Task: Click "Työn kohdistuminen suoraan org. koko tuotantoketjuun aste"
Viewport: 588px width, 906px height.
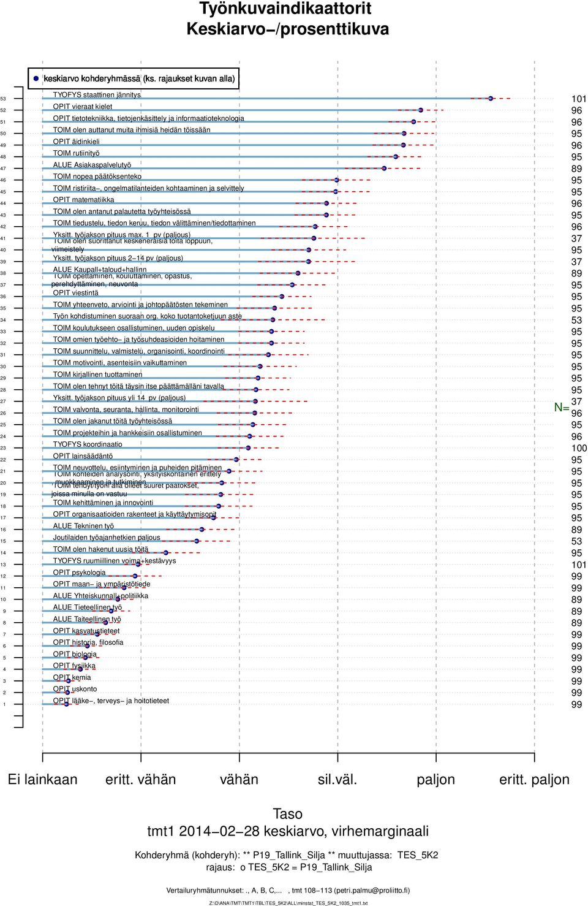Action: (x=147, y=316)
